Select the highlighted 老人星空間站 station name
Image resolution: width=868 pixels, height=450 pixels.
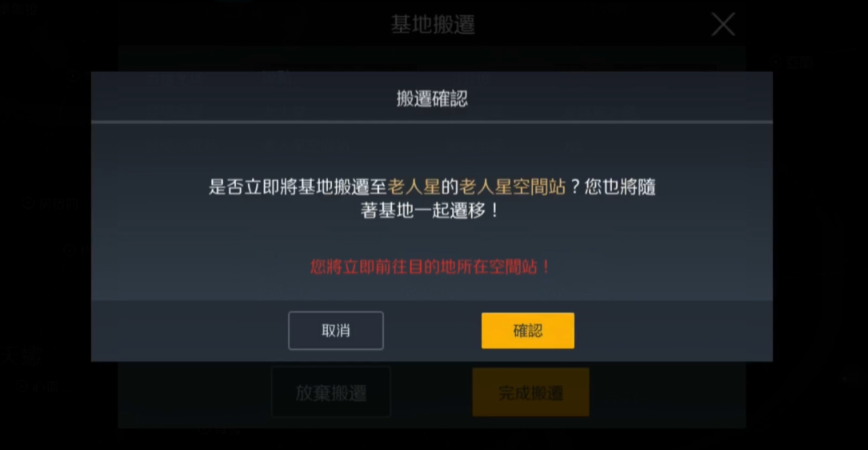(x=512, y=187)
